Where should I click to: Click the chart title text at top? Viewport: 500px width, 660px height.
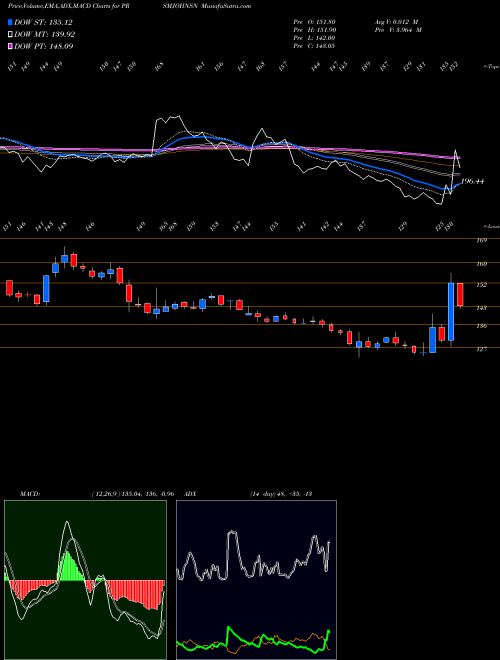pos(130,6)
